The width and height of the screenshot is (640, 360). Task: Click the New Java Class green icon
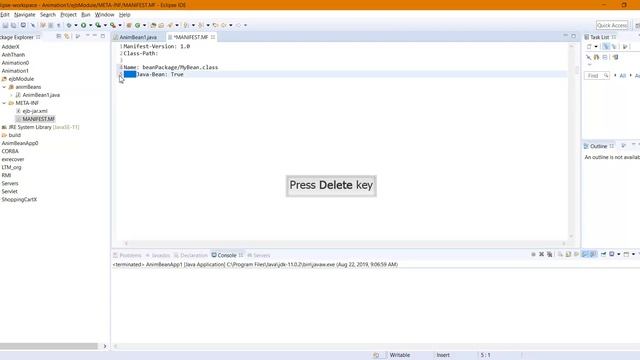(x=138, y=25)
